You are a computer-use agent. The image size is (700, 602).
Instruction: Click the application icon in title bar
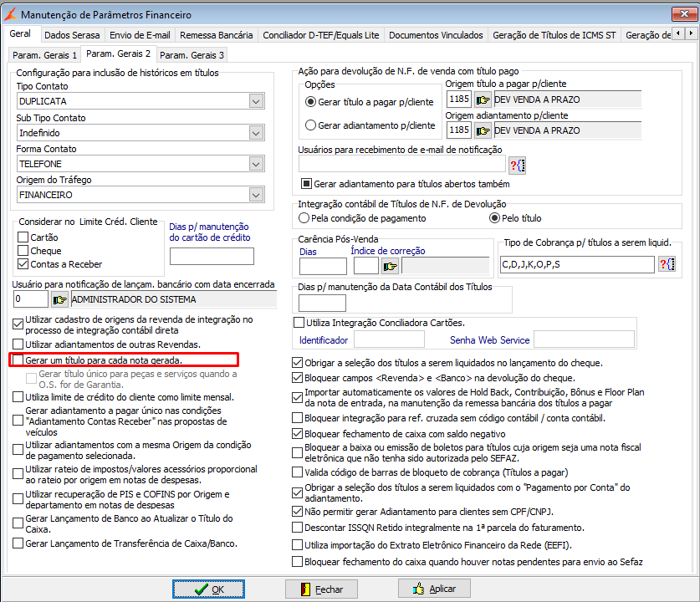(11, 14)
